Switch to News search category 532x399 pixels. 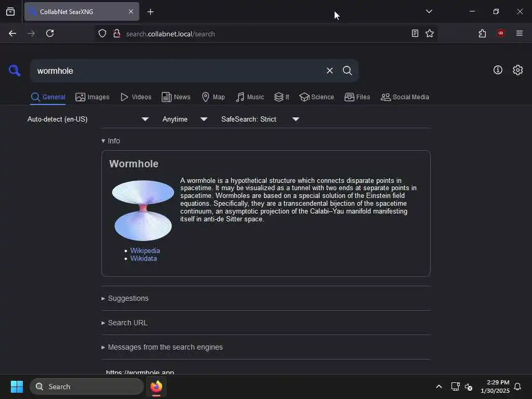(x=176, y=97)
